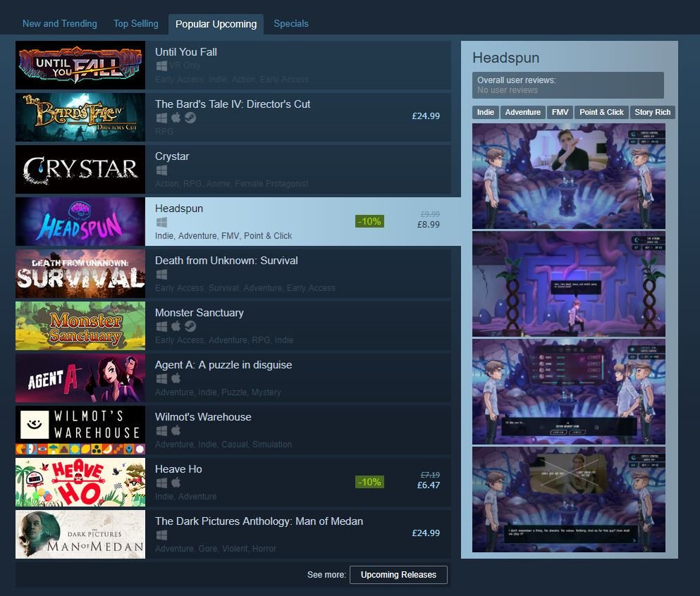Click the SteamOS icon under Bard's Tale IV
700x596 pixels.
[190, 118]
